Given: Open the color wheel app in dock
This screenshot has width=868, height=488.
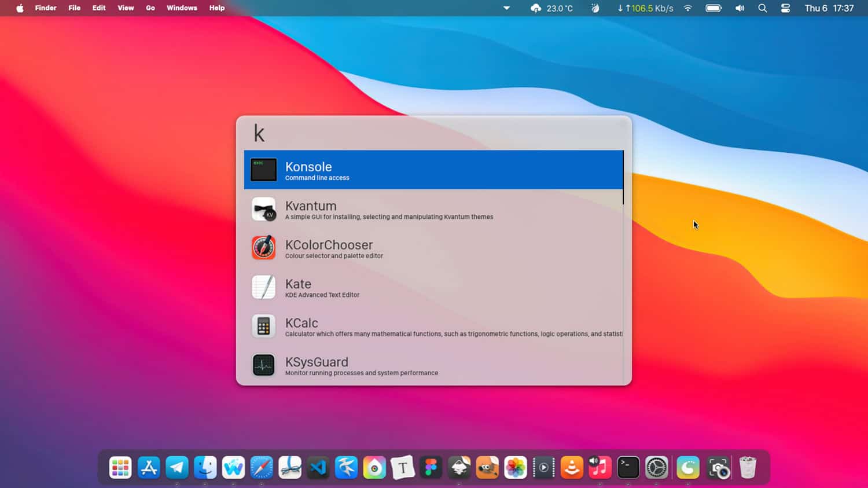Looking at the screenshot, I should tap(374, 468).
